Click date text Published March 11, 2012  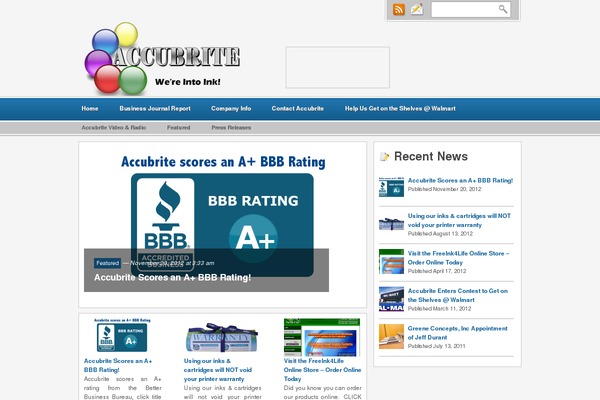(439, 309)
